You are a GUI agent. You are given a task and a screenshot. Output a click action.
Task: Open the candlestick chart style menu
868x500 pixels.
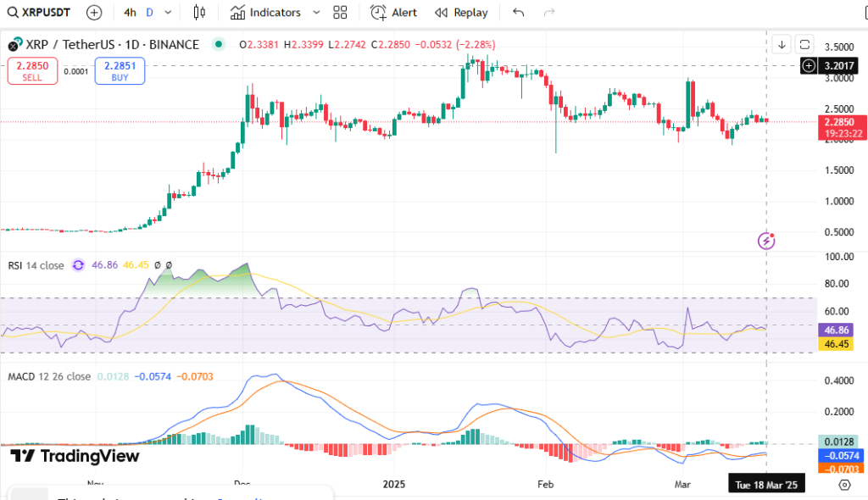(x=199, y=12)
